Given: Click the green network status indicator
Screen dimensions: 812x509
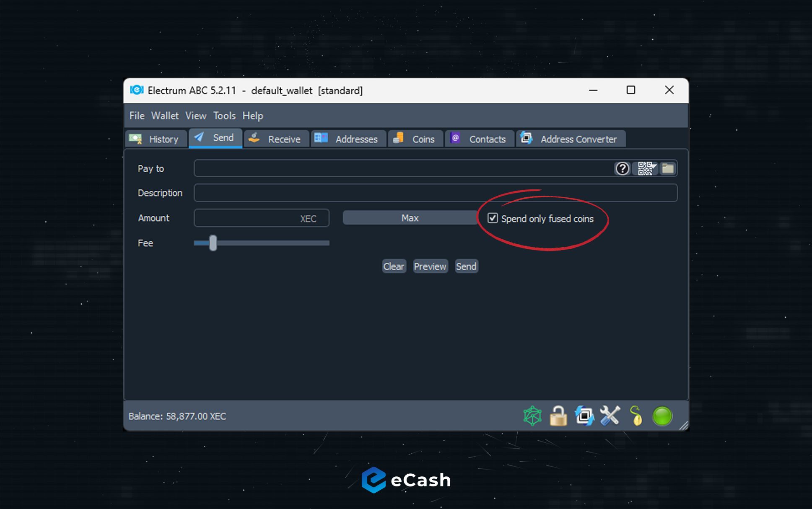Looking at the screenshot, I should click(662, 416).
